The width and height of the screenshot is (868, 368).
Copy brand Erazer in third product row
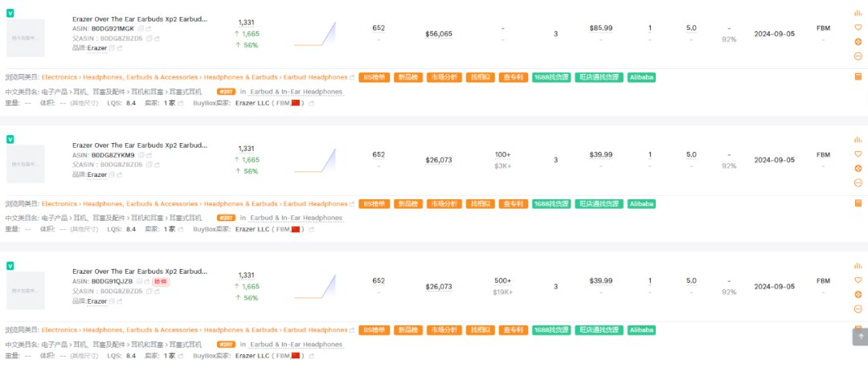(112, 301)
